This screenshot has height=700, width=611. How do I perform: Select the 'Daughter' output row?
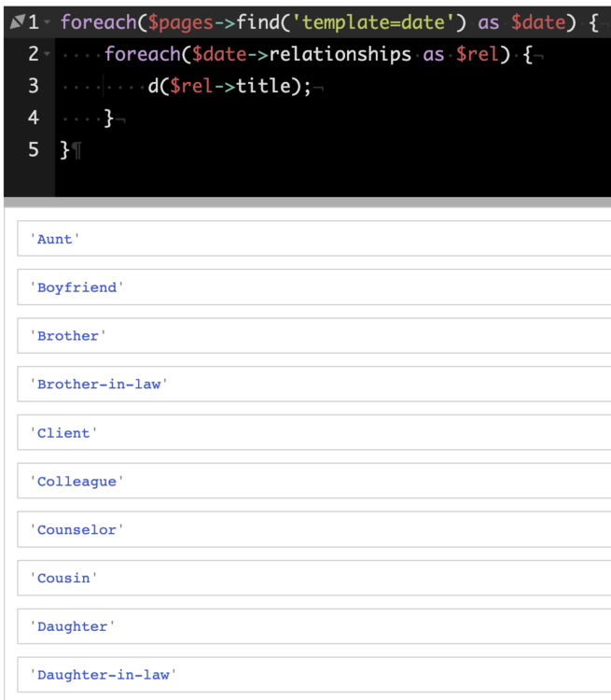click(72, 627)
